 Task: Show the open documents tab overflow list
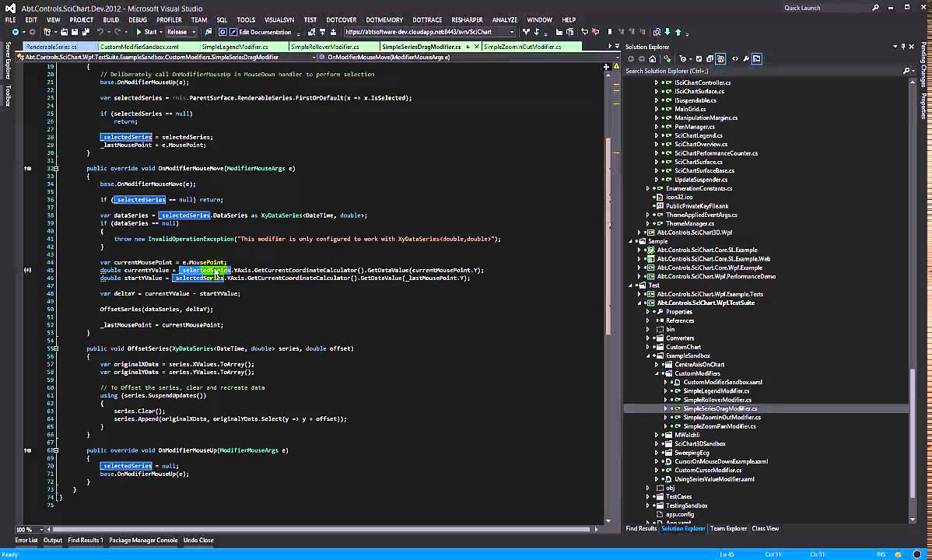[x=618, y=46]
